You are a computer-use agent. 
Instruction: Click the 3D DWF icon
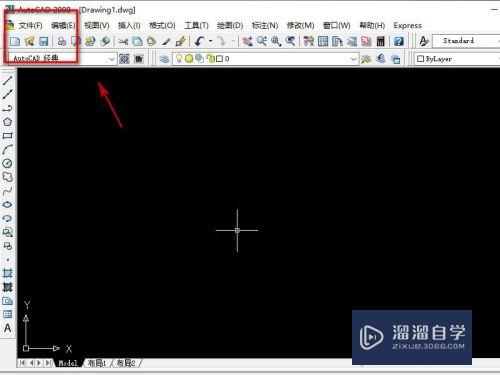(105, 41)
